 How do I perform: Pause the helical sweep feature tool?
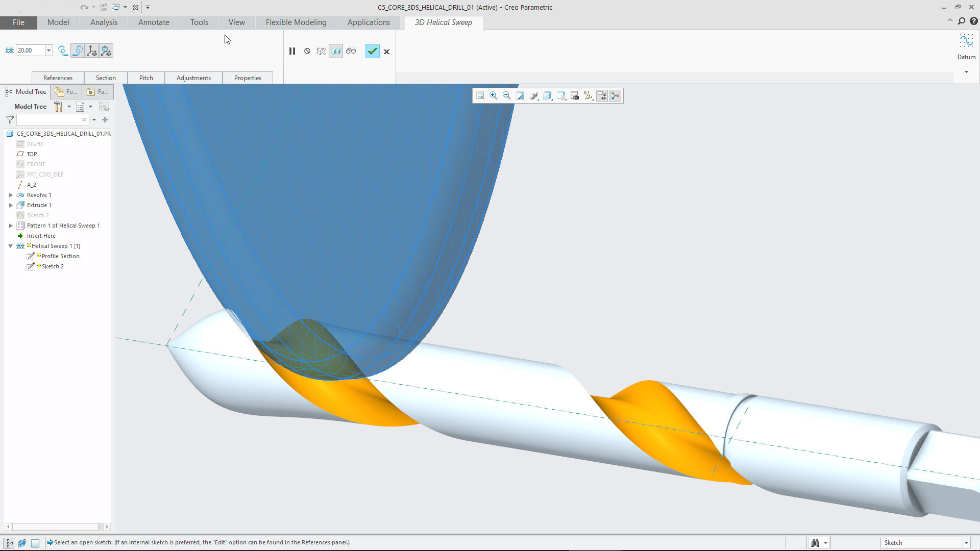(x=292, y=51)
